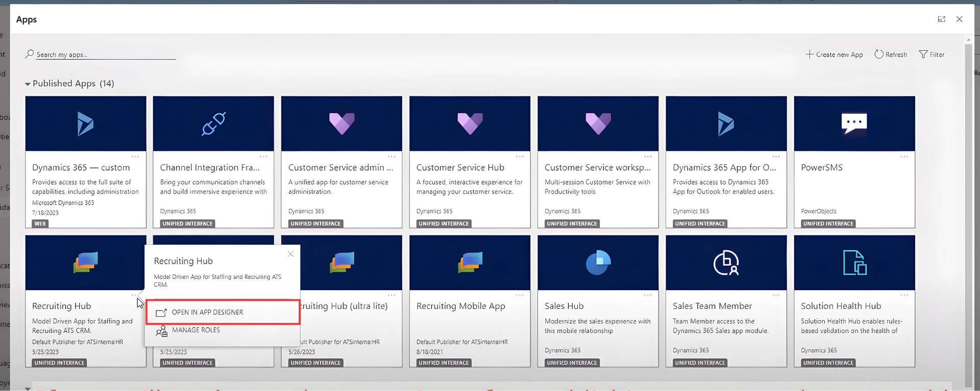Click Recruiting Hub title in the popup
This screenshot has width=980, height=391.
[x=183, y=261]
